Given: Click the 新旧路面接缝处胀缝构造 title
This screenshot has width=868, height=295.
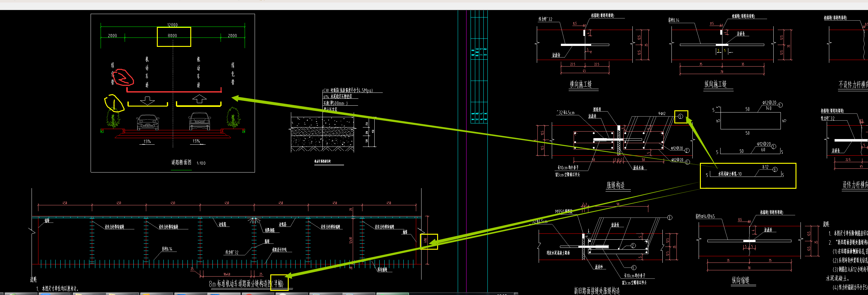Looking at the screenshot, I should pos(597,291).
